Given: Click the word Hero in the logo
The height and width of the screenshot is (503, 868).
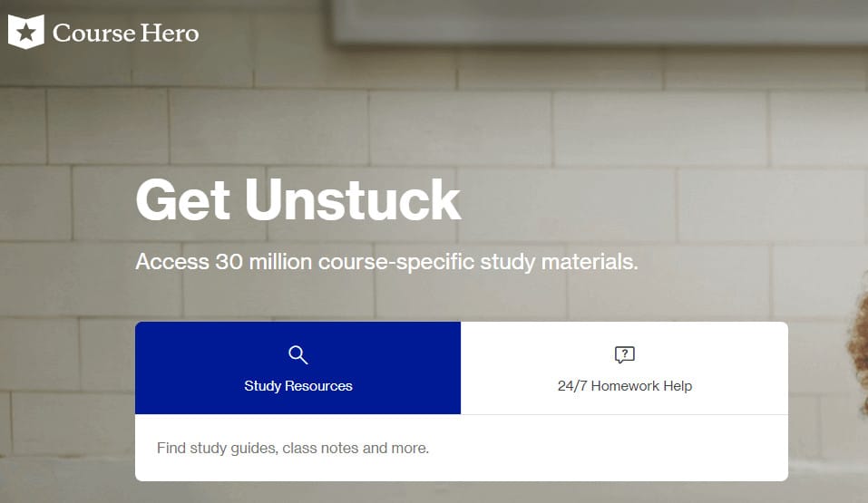Looking at the screenshot, I should click(x=169, y=34).
